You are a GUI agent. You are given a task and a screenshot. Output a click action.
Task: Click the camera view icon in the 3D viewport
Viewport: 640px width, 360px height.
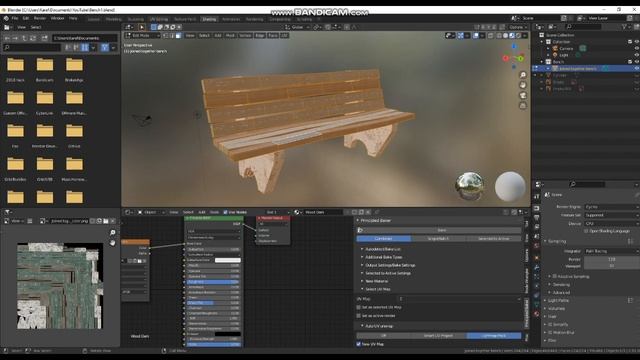(522, 95)
